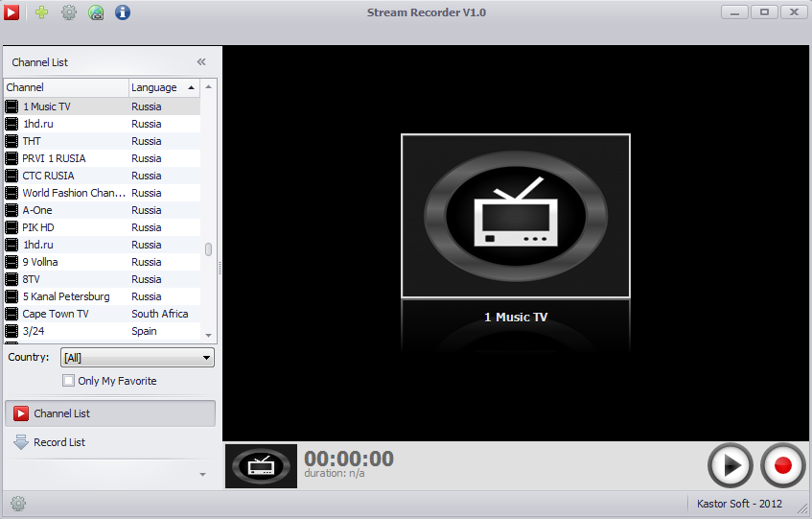
Task: Select 5 Kanal Petersburg channel
Action: (x=66, y=296)
